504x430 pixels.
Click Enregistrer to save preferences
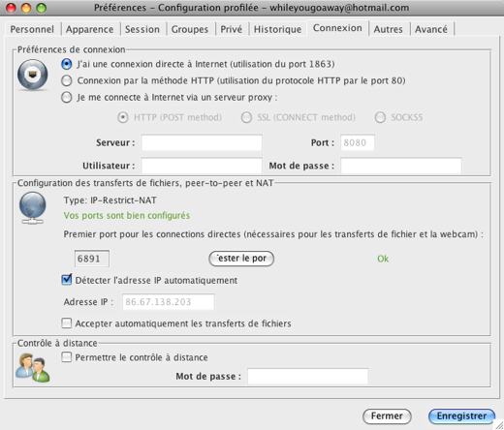pos(461,416)
